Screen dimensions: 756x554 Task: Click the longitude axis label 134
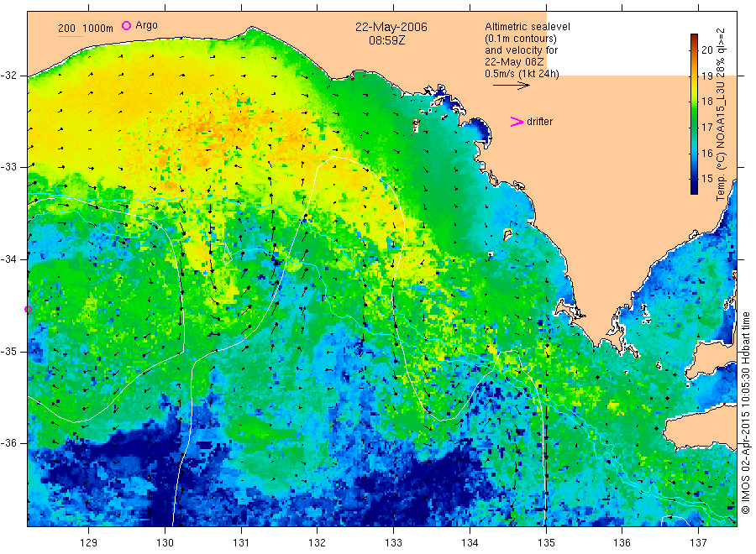[x=470, y=543]
